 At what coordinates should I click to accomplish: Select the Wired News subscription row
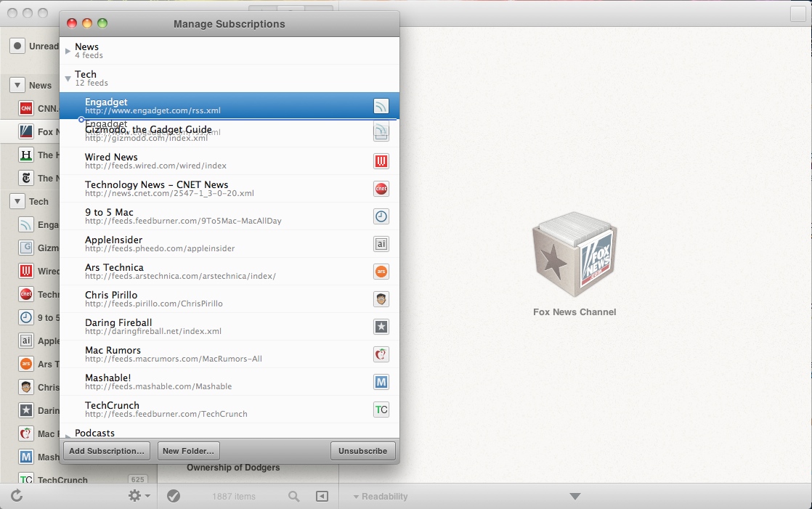tap(230, 161)
